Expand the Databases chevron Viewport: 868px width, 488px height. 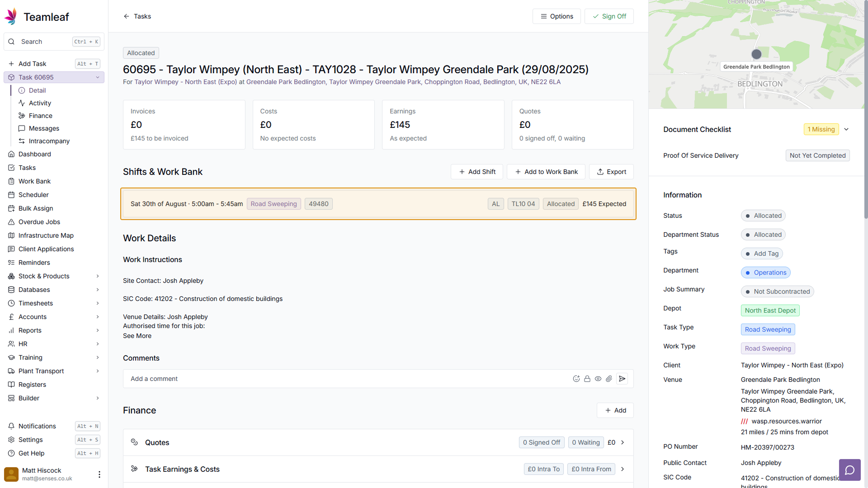[x=98, y=290]
